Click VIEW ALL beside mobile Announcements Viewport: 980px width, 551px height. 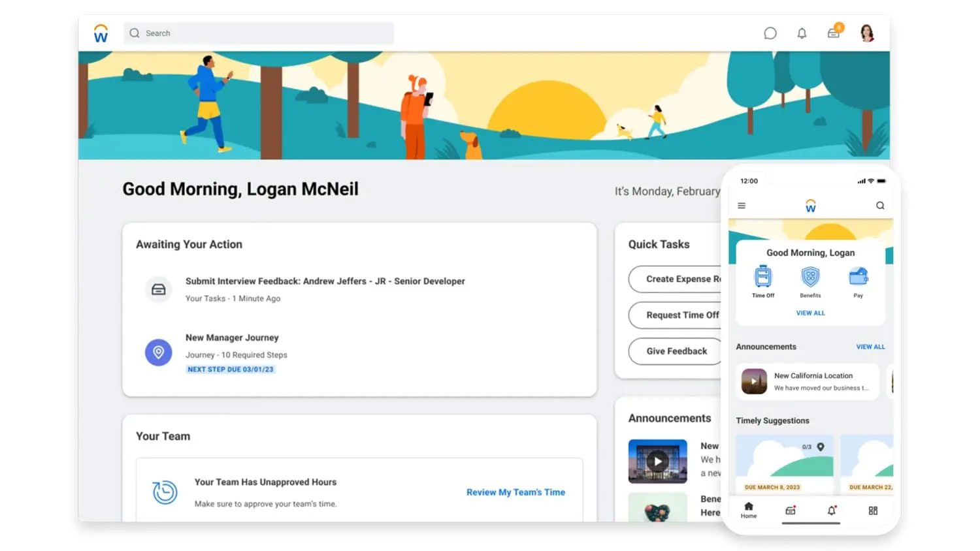(x=870, y=347)
